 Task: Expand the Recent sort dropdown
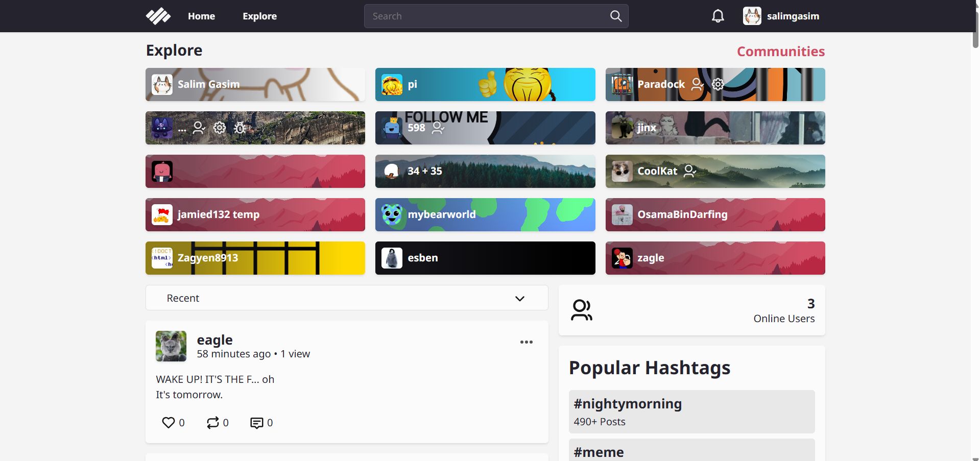[x=347, y=298]
